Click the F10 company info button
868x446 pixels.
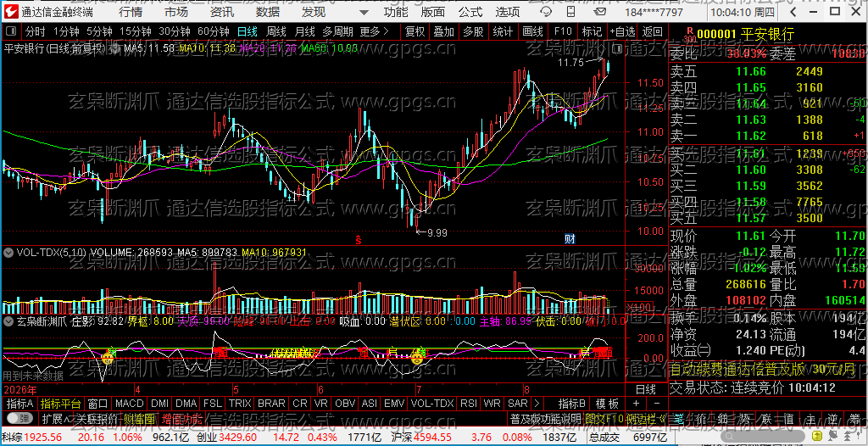tap(563, 31)
